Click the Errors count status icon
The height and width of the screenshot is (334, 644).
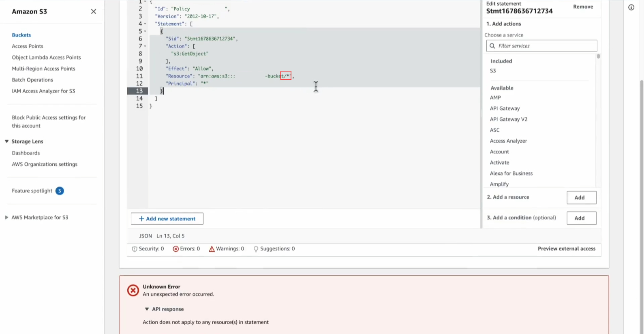point(176,249)
